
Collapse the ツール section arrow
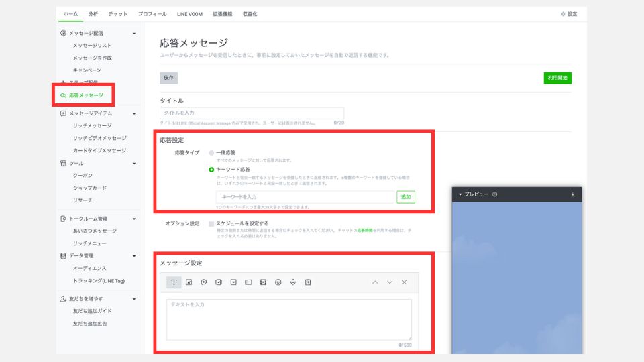[x=134, y=164]
